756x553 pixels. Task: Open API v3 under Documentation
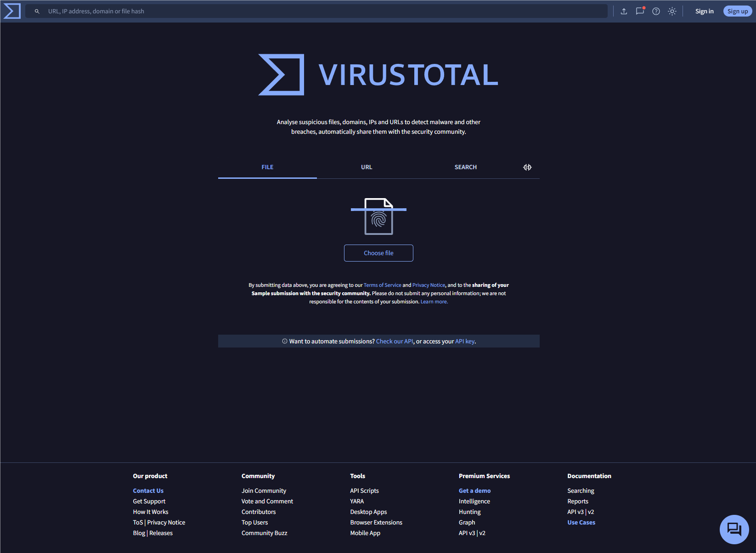click(575, 512)
